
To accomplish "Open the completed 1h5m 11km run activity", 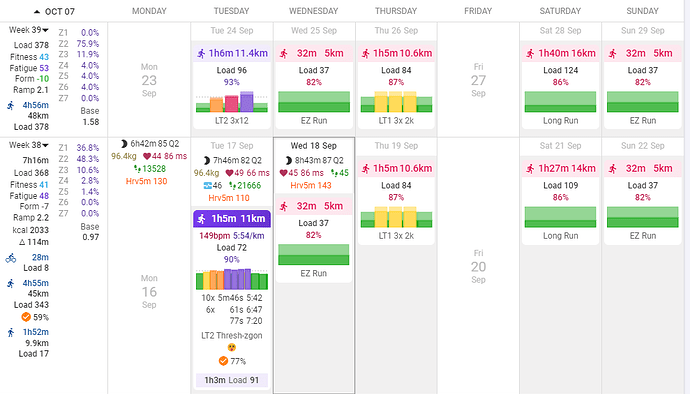I will [x=232, y=218].
